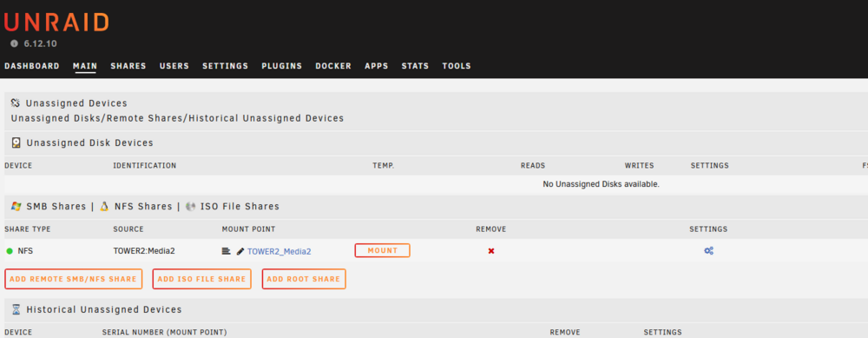This screenshot has height=338, width=868.
Task: Open the Dashboard tab
Action: click(32, 66)
